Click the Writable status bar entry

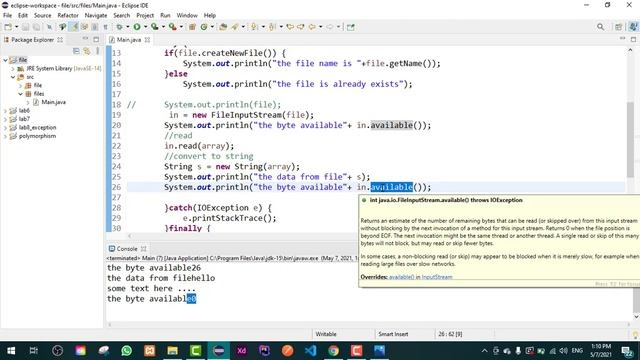[x=326, y=334]
